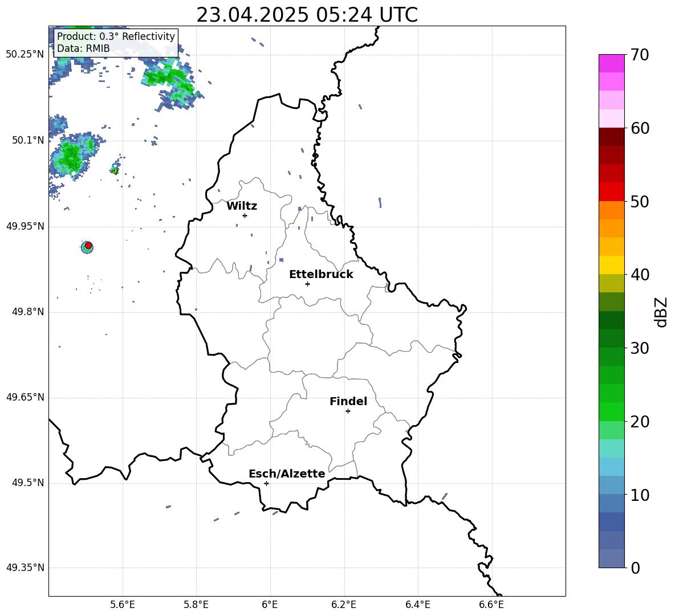675x616 pixels.
Task: Click the 49.35°N latitude tick label
Action: tap(25, 568)
